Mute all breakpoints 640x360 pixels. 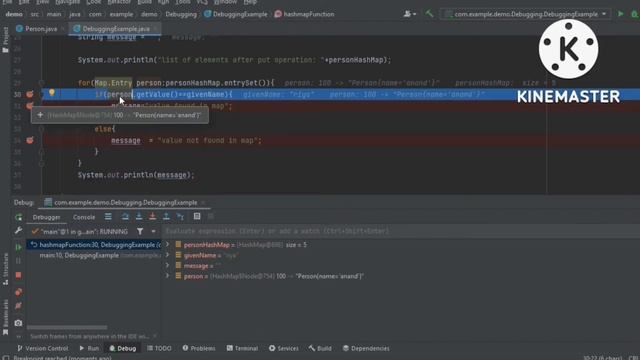[18, 306]
